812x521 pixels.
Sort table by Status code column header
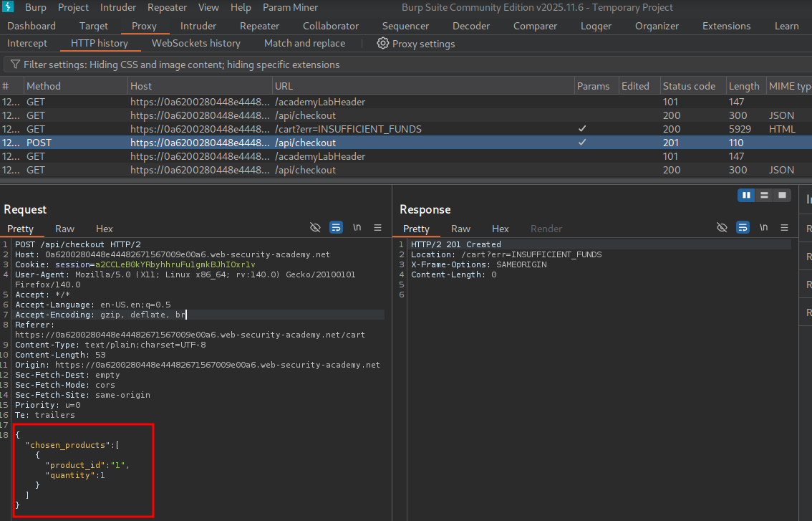click(693, 86)
